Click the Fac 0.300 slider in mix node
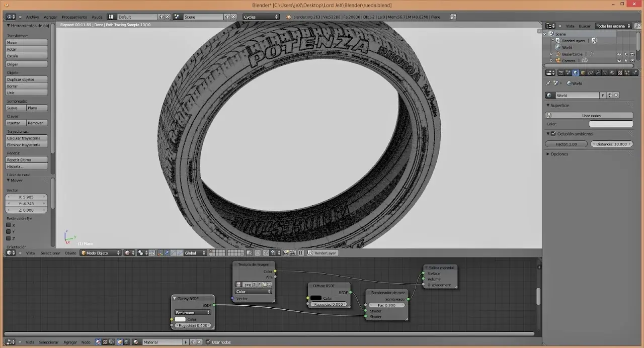644x348 pixels. tap(386, 305)
